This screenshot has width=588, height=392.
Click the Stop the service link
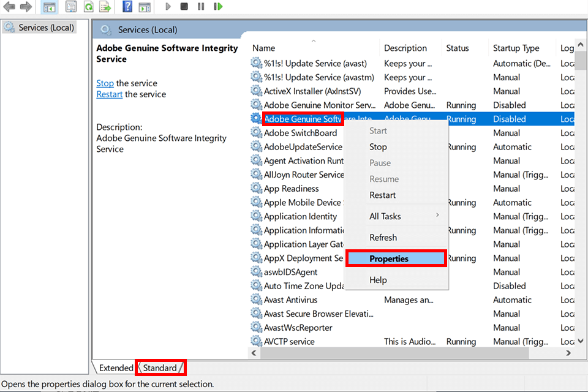point(105,83)
